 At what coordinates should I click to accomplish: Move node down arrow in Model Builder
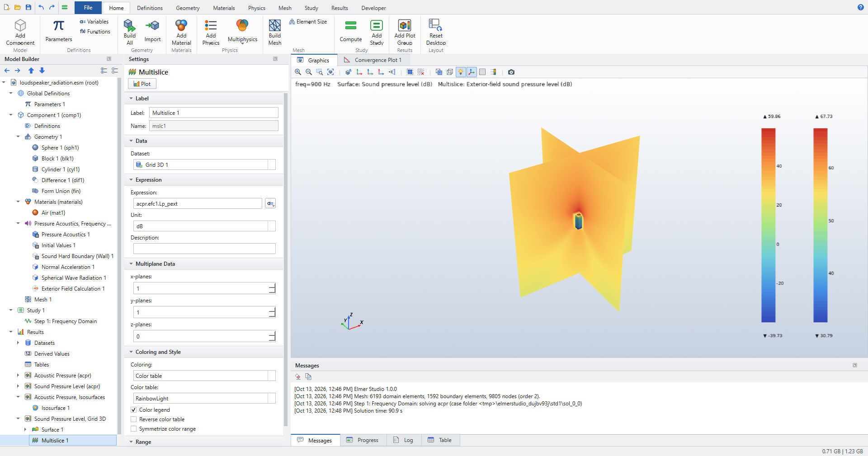point(42,71)
